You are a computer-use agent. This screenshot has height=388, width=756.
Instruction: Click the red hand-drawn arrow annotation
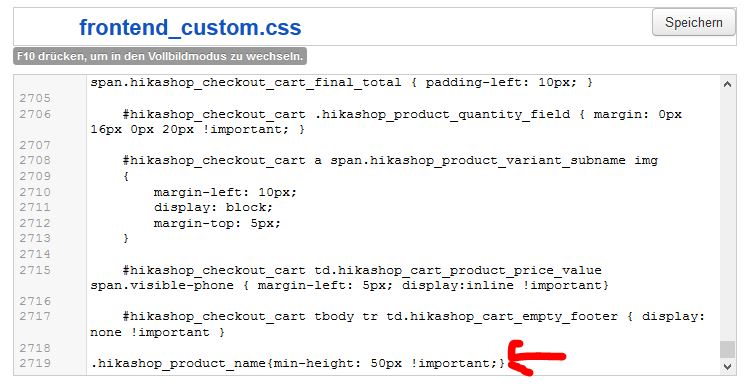click(x=536, y=358)
